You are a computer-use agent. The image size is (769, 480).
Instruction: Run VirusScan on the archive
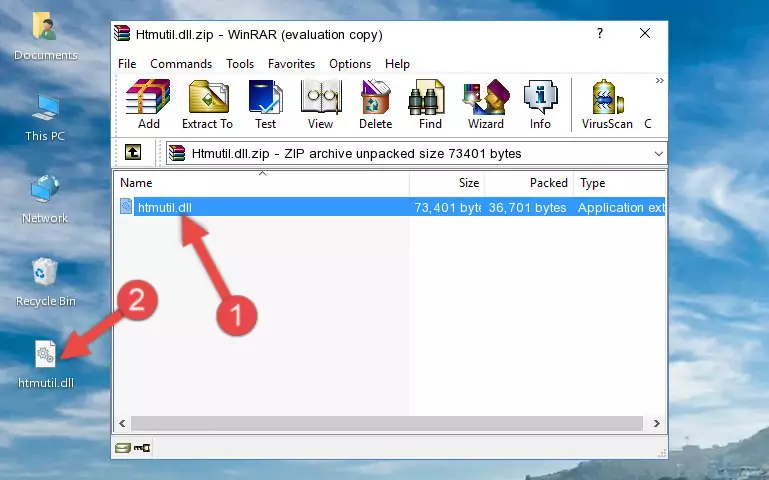pos(607,104)
